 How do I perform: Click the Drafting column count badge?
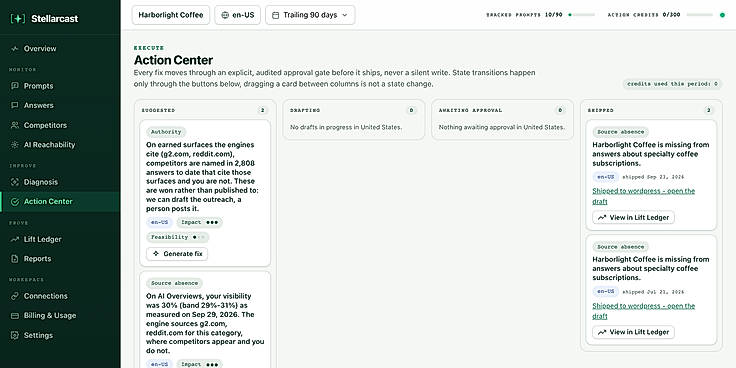pyautogui.click(x=411, y=111)
